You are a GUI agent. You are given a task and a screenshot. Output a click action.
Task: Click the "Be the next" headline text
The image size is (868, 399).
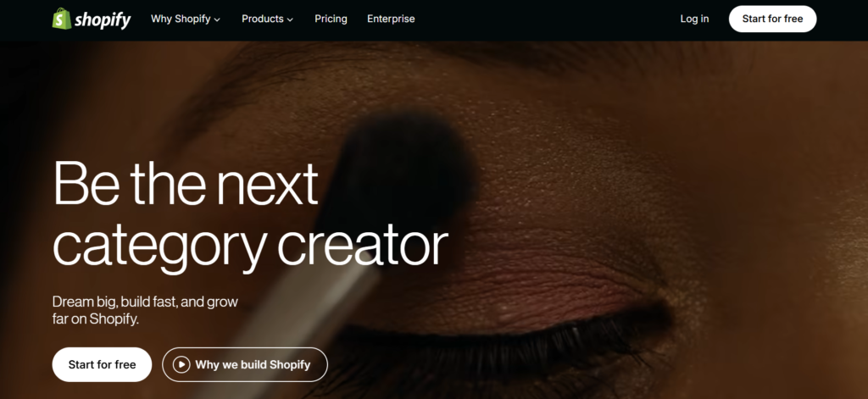tap(186, 184)
